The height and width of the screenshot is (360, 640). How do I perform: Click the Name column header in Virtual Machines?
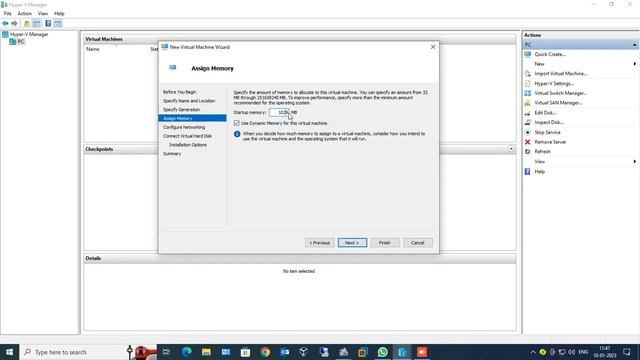tap(93, 49)
